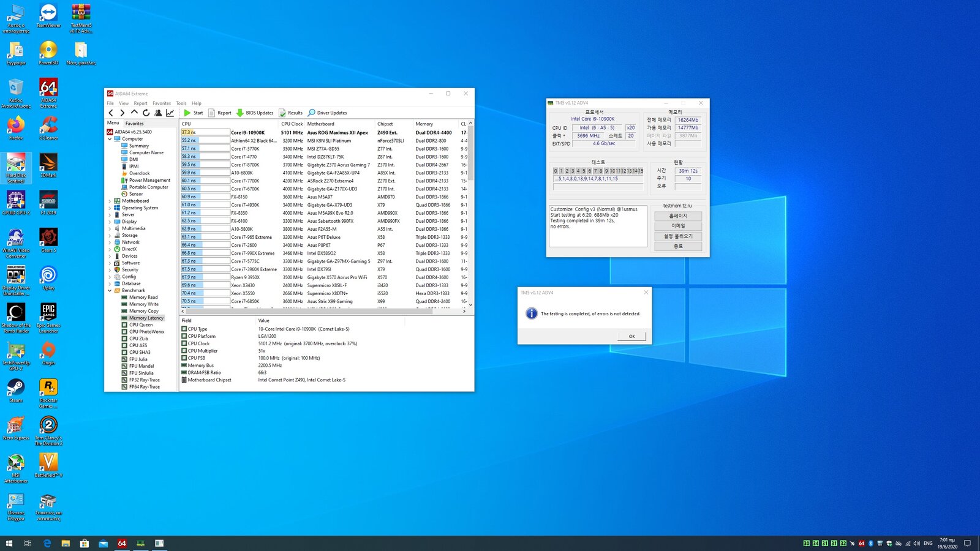Select Power Management tree item

149,180
